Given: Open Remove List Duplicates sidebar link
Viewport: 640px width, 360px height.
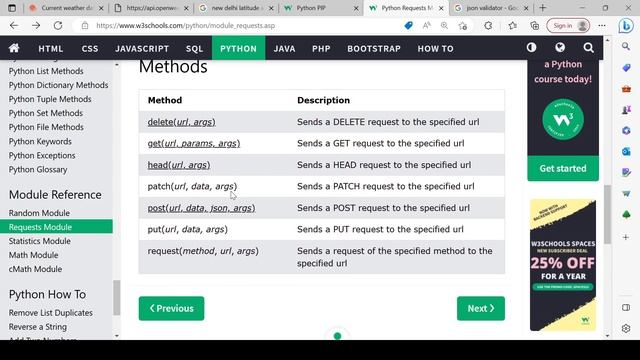Looking at the screenshot, I should (x=51, y=313).
